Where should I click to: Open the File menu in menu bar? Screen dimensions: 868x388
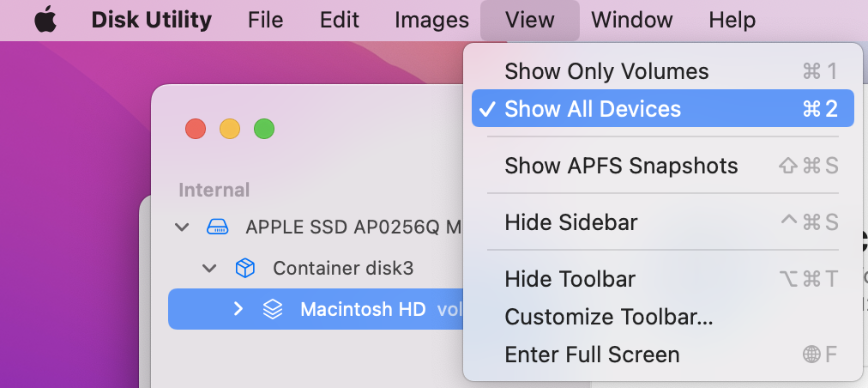click(265, 21)
